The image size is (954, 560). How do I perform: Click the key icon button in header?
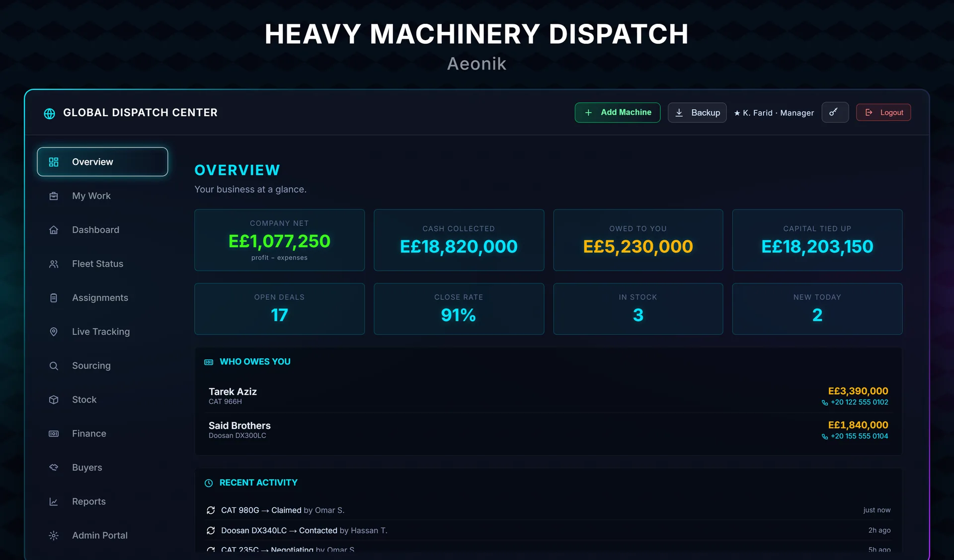835,112
